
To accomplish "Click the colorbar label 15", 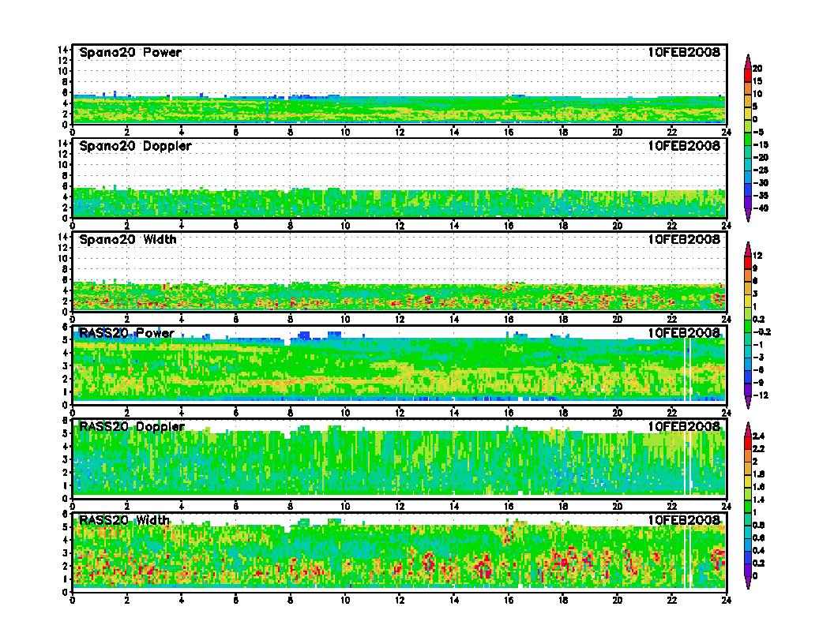I will (757, 81).
